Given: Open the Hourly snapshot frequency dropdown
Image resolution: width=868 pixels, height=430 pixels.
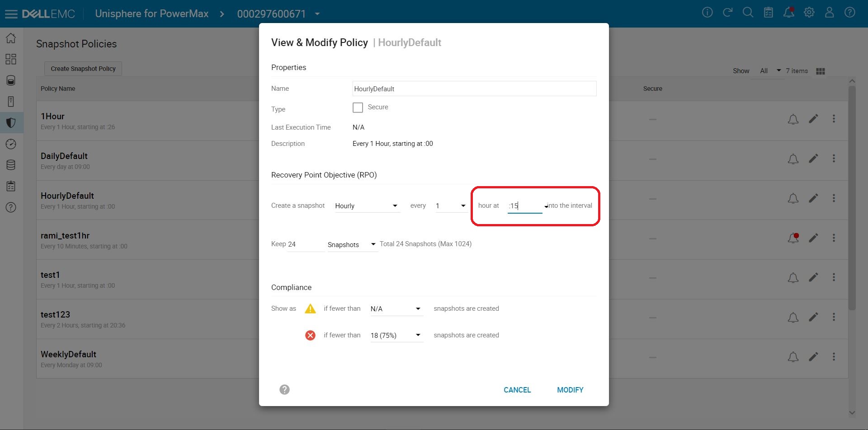Looking at the screenshot, I should (x=366, y=206).
